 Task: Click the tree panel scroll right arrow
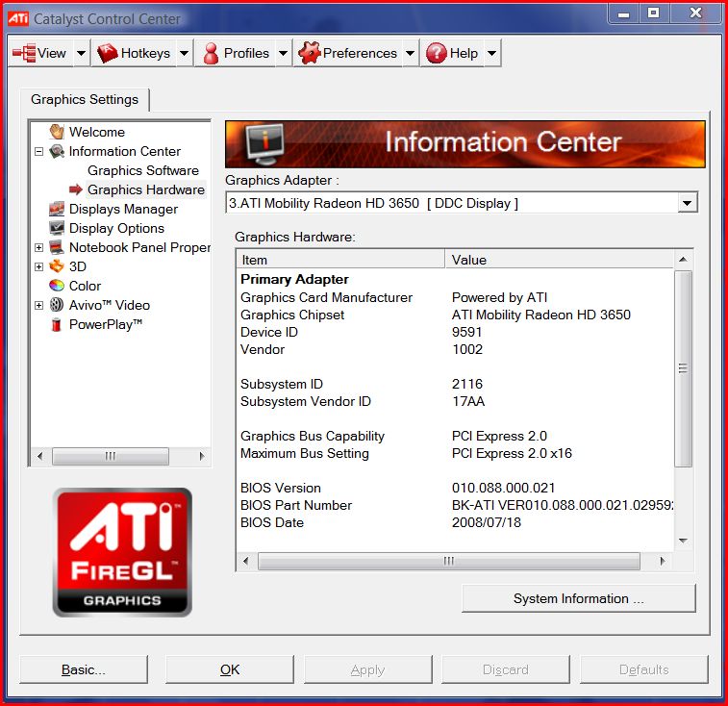(x=202, y=456)
